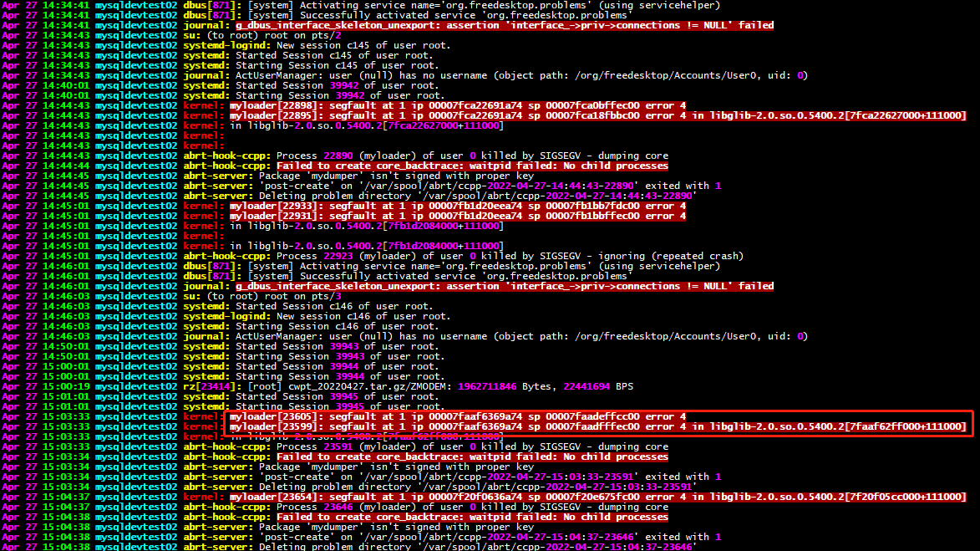Click the 'myloader[23605]' segfault entry
This screenshot has height=551, width=980.
pos(458,416)
